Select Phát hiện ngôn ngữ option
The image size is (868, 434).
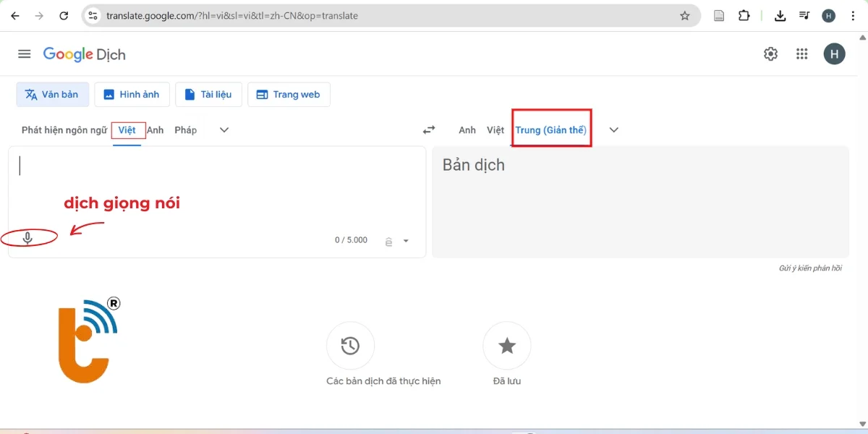[64, 130]
